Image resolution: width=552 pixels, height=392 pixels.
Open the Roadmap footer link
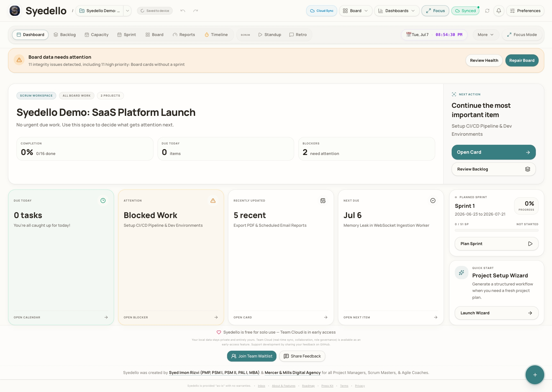coord(308,386)
